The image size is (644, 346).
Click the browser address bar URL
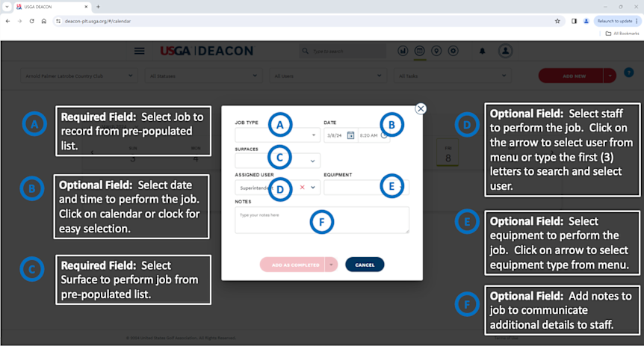tap(98, 21)
